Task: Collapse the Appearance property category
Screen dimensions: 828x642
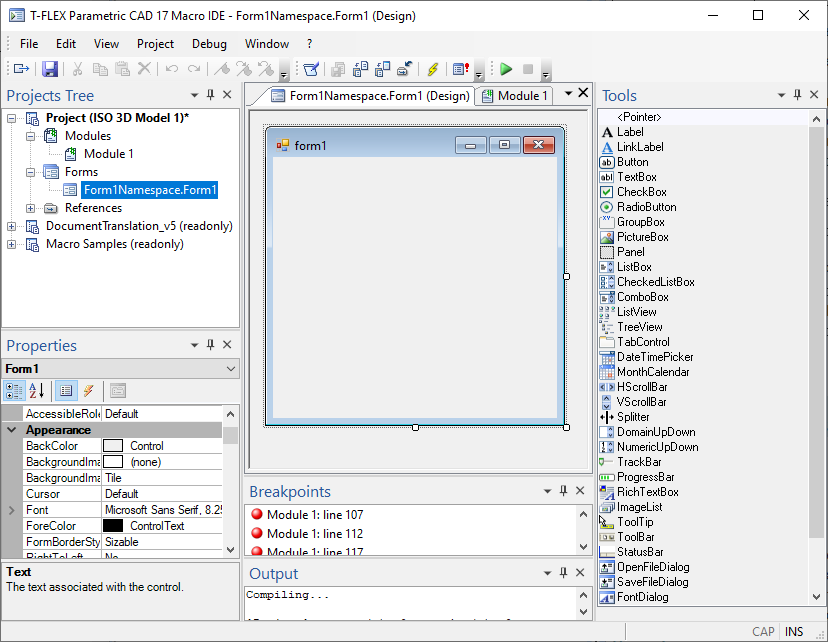Action: (x=12, y=430)
